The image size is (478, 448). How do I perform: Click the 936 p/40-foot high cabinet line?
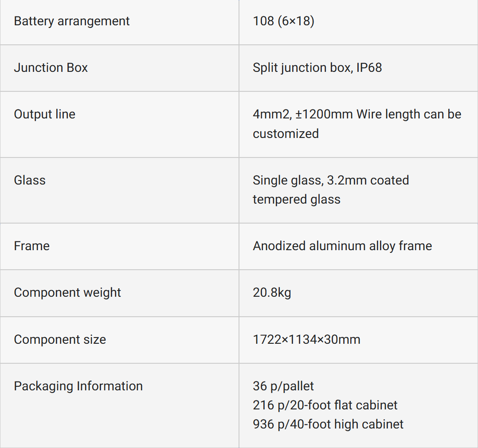click(x=328, y=424)
